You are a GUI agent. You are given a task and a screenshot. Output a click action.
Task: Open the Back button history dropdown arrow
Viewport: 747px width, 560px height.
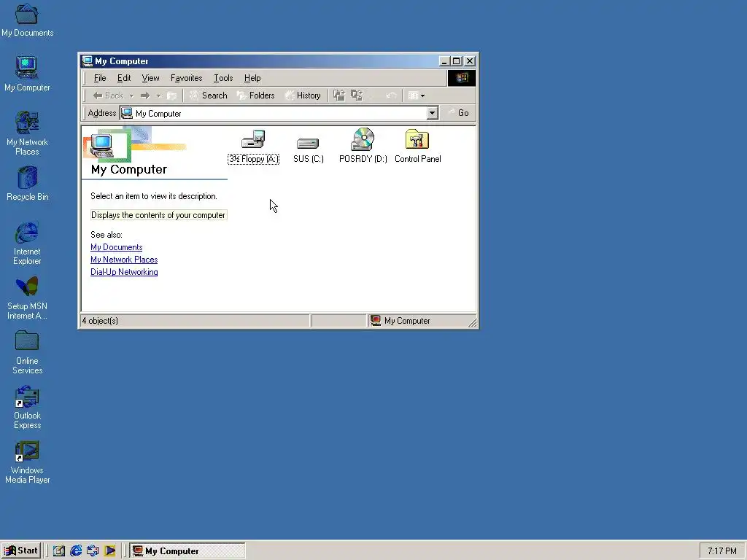click(x=131, y=96)
